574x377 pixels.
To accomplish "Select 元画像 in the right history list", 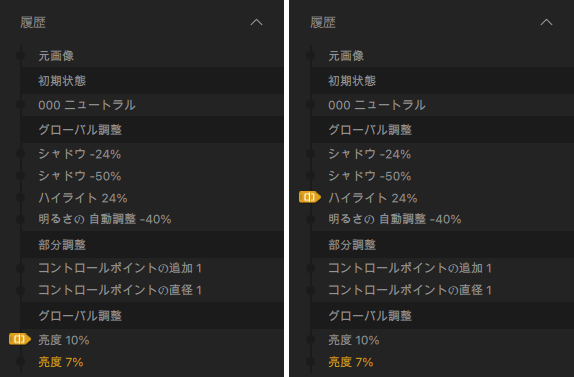I will (x=346, y=56).
